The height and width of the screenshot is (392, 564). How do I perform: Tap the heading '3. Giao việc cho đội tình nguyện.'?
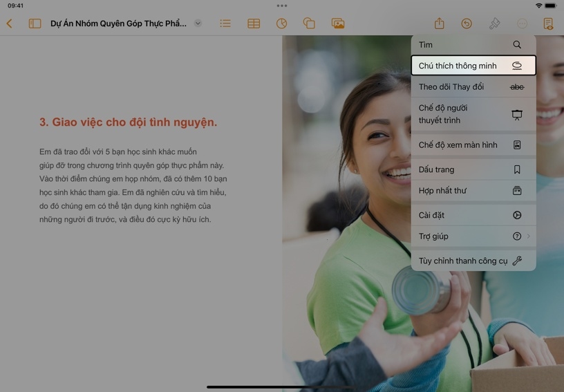[128, 122]
